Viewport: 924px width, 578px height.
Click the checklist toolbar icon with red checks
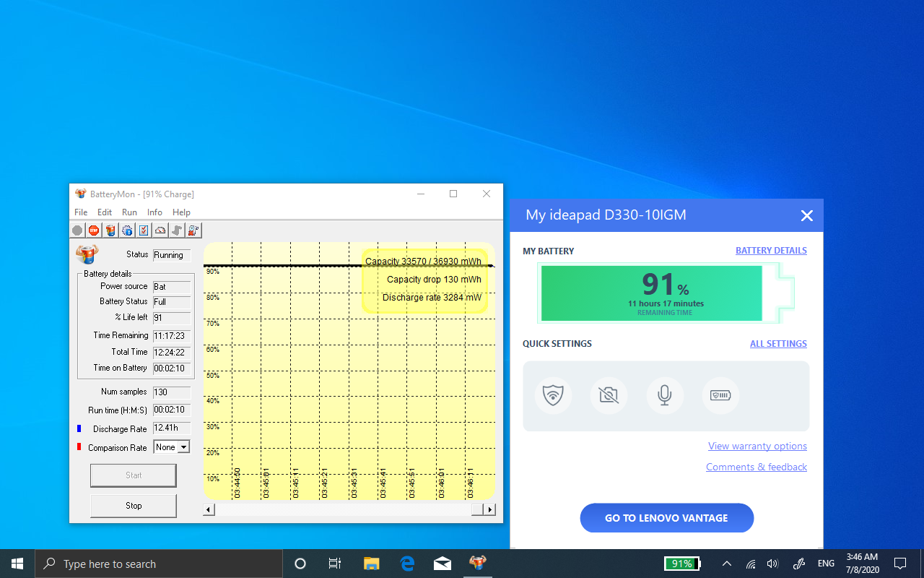point(144,230)
